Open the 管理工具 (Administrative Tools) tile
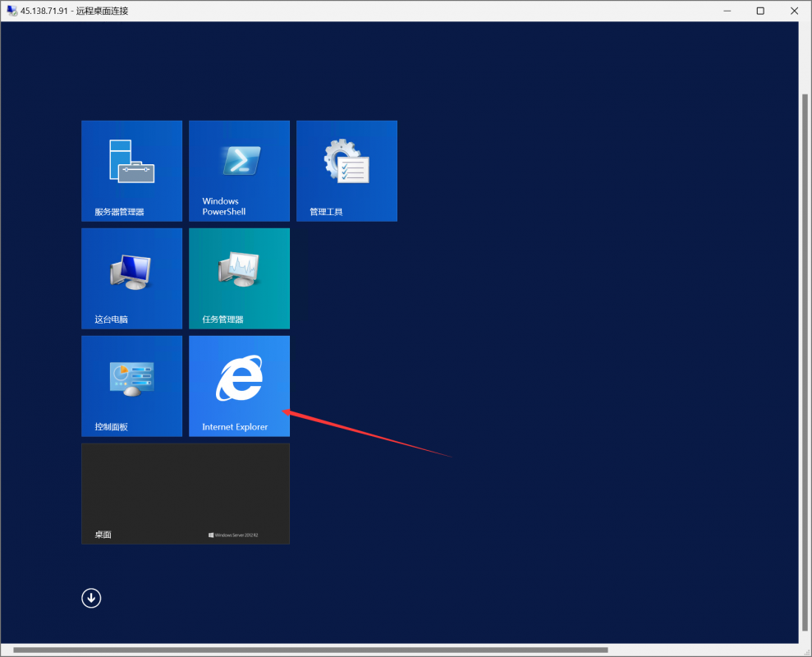Viewport: 812px width, 657px height. (346, 171)
